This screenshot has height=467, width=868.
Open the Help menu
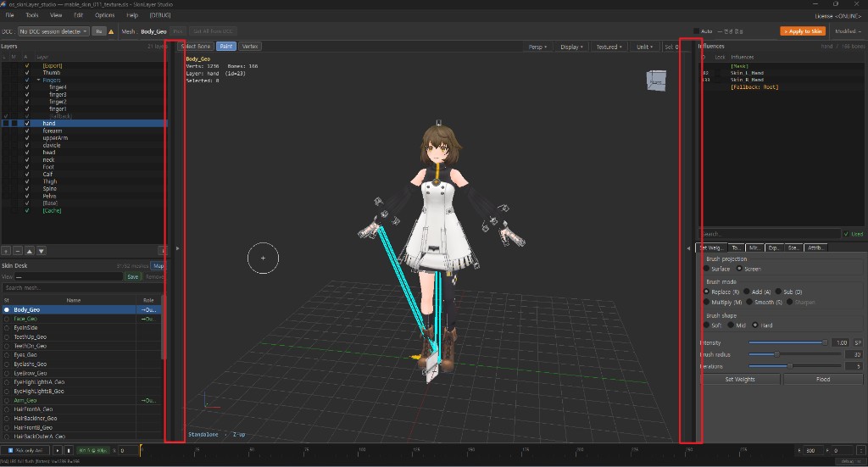(x=131, y=15)
